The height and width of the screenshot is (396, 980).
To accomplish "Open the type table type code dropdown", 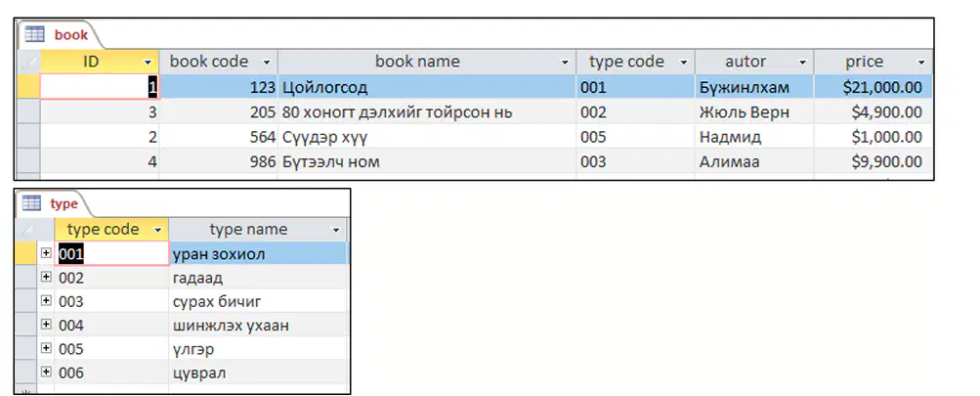I will (x=157, y=230).
